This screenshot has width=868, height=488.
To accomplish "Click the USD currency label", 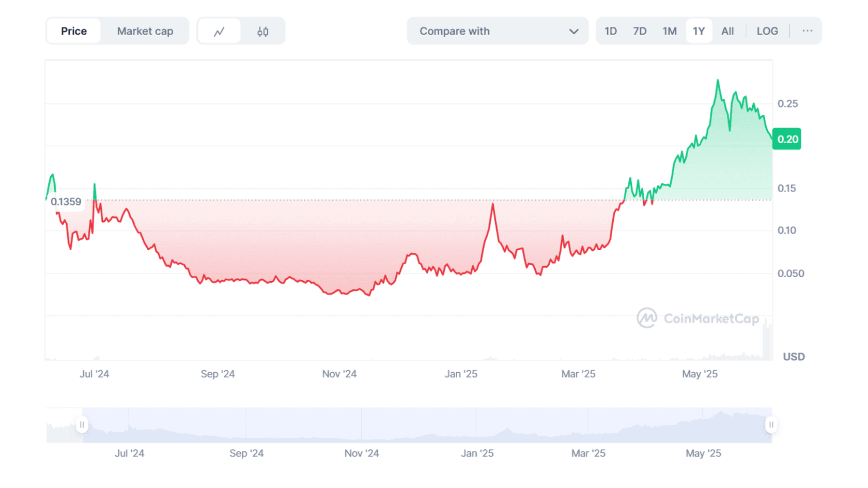I will pos(794,357).
